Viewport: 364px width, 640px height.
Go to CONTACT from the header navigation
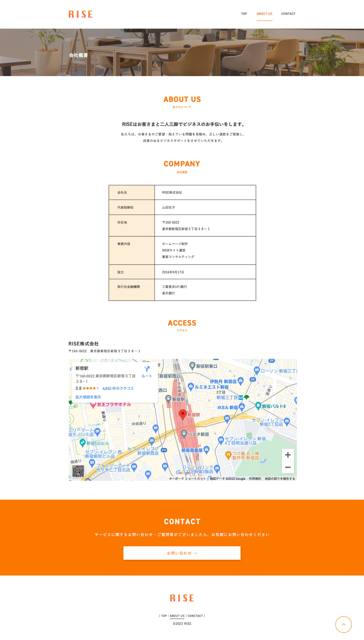288,14
